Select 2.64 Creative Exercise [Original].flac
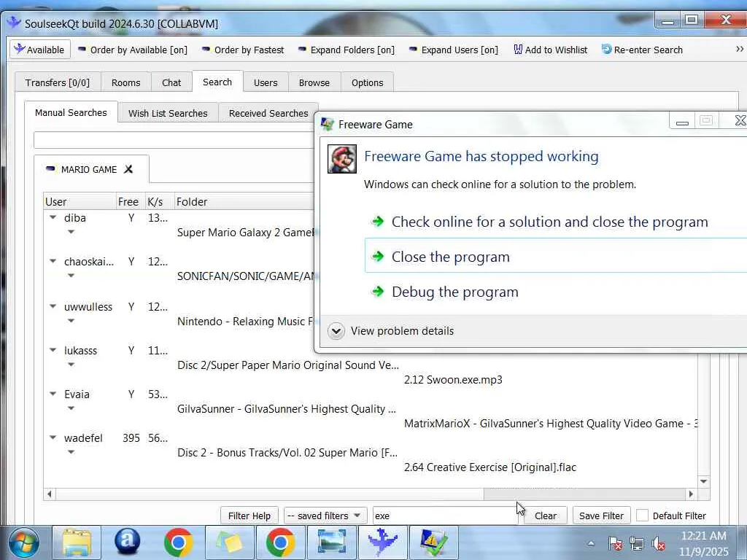 tap(490, 467)
